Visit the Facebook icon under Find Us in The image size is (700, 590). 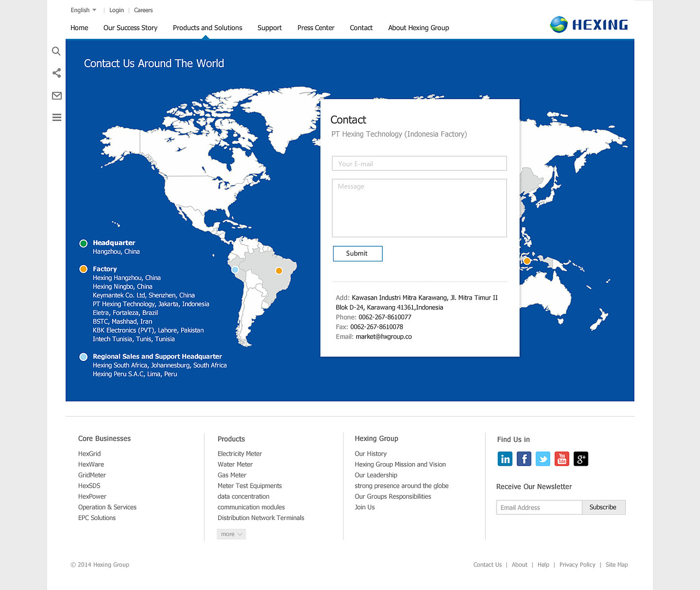click(x=524, y=459)
